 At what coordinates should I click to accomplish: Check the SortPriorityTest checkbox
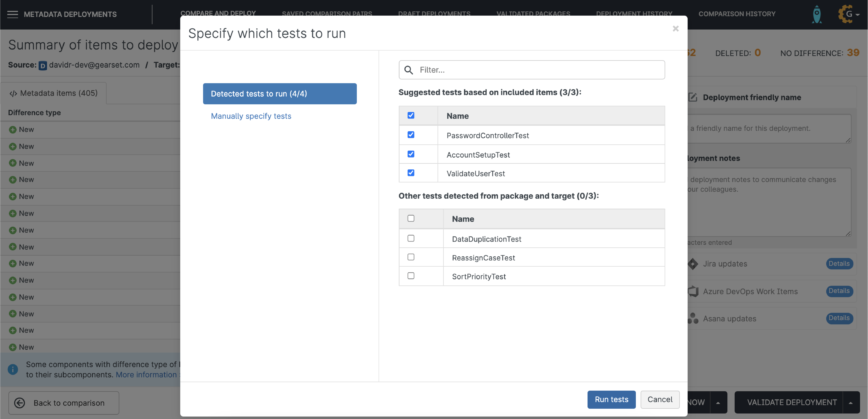click(x=411, y=276)
